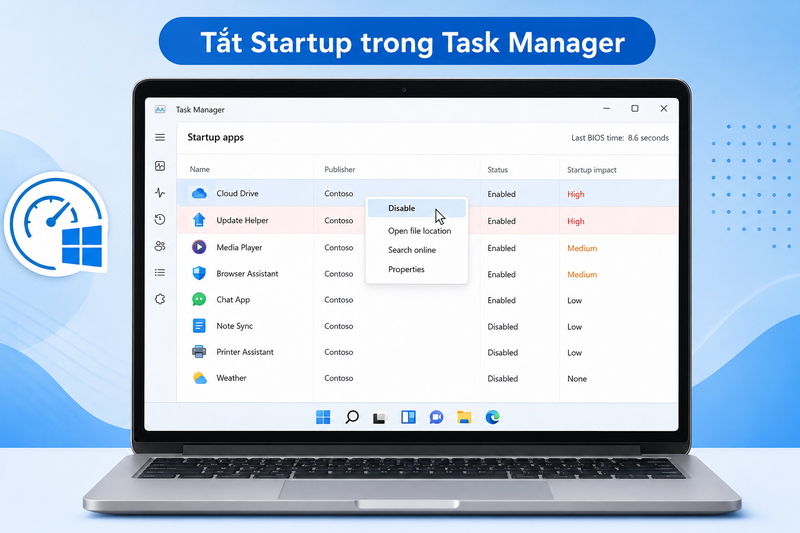Click the Cloud Drive cloud icon
Image resolution: width=800 pixels, height=533 pixels.
pos(199,193)
